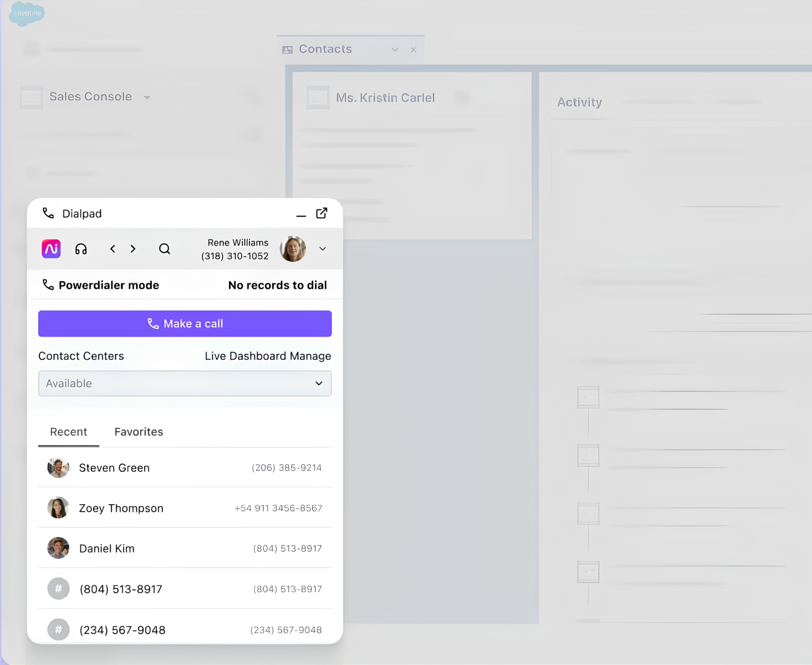Click Ms. Kristin Carlel contact name
The height and width of the screenshot is (665, 812).
pos(385,97)
